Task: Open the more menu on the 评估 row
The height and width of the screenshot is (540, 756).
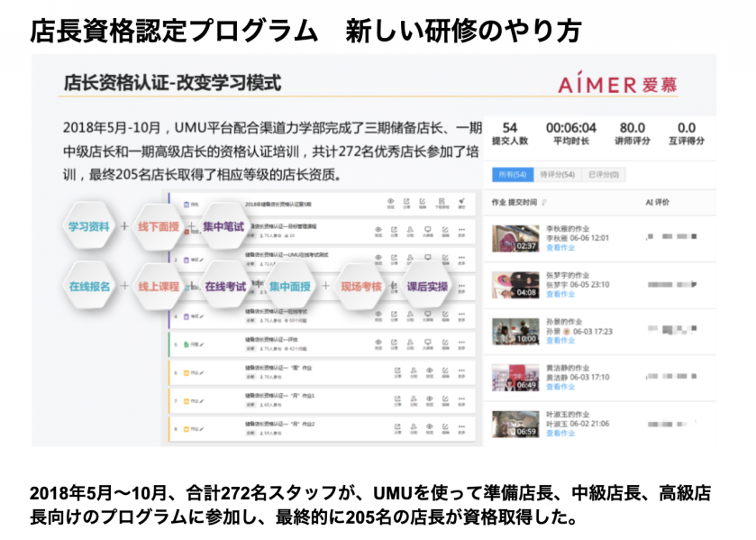Action: (461, 343)
